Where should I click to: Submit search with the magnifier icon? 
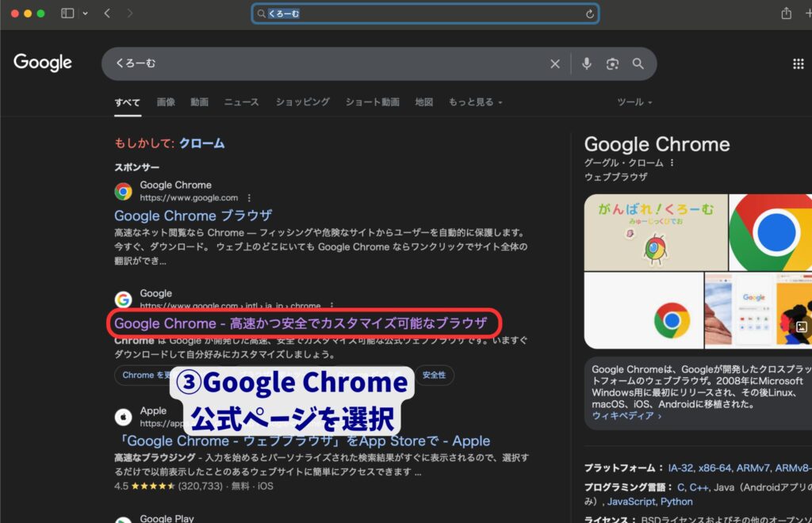click(x=638, y=63)
